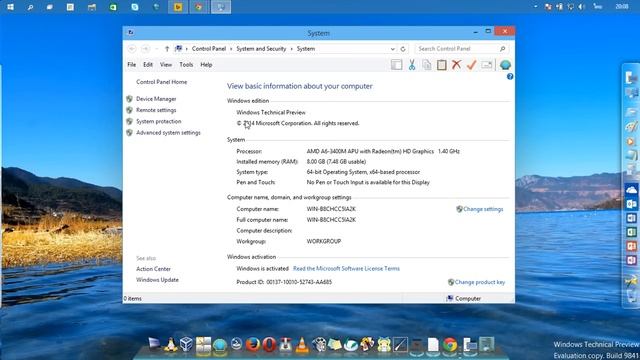This screenshot has height=360, width=640.
Task: Click System and Security breadcrumb segment
Action: click(261, 49)
